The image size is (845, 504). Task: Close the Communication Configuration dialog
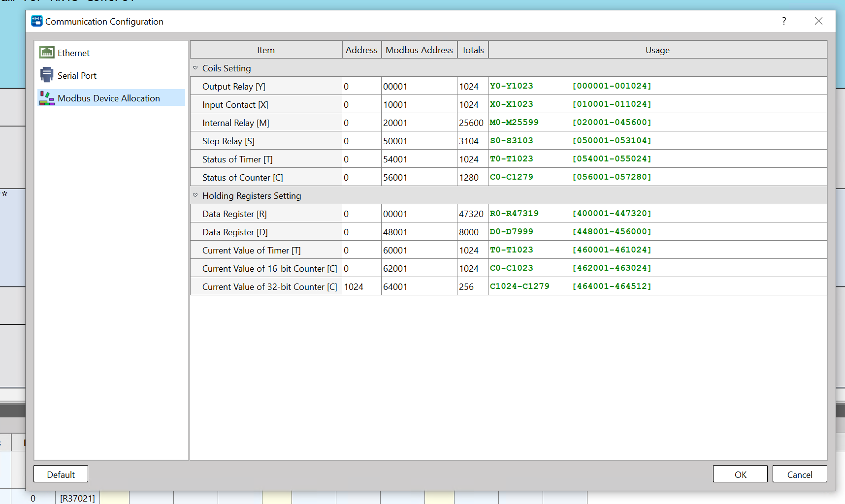click(x=818, y=21)
